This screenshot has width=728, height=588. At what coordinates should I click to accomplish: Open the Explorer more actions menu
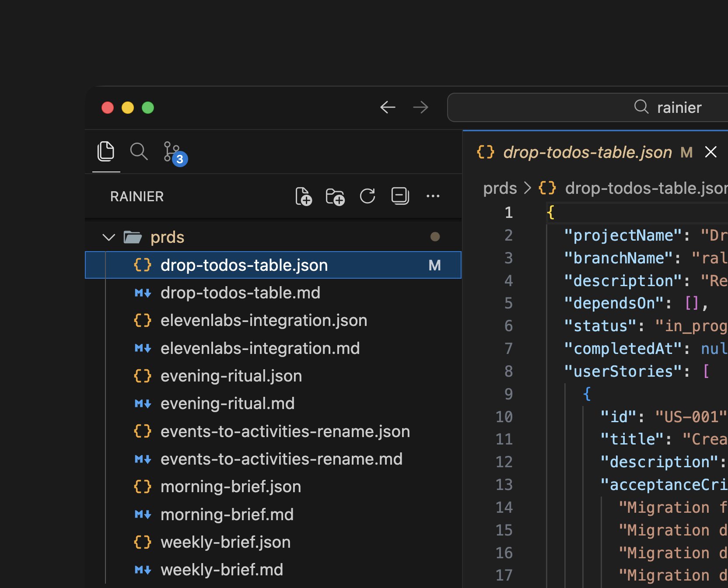(433, 196)
